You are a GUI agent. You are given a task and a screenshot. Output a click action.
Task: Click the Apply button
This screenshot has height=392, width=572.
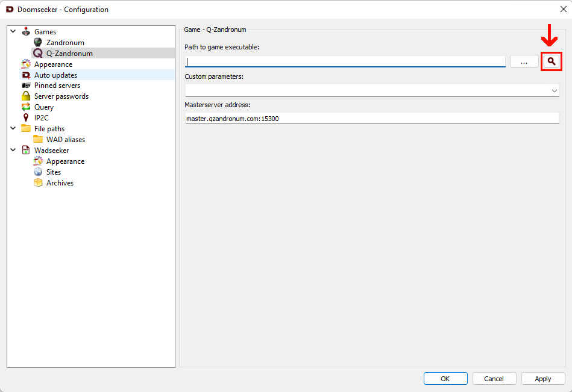(x=542, y=379)
